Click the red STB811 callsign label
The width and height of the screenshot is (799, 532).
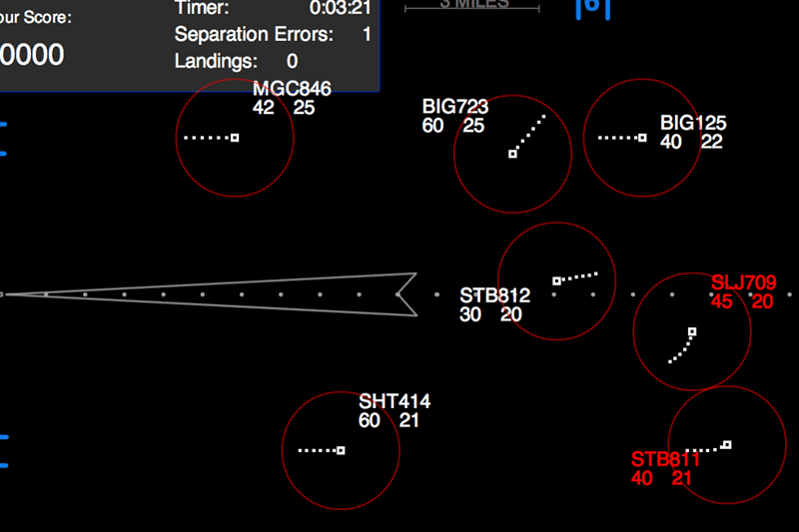(x=665, y=460)
